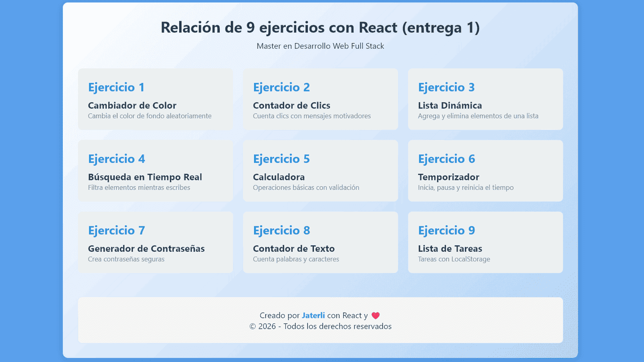Click the Ejercicio 8 blue heading
This screenshot has width=644, height=362.
281,230
